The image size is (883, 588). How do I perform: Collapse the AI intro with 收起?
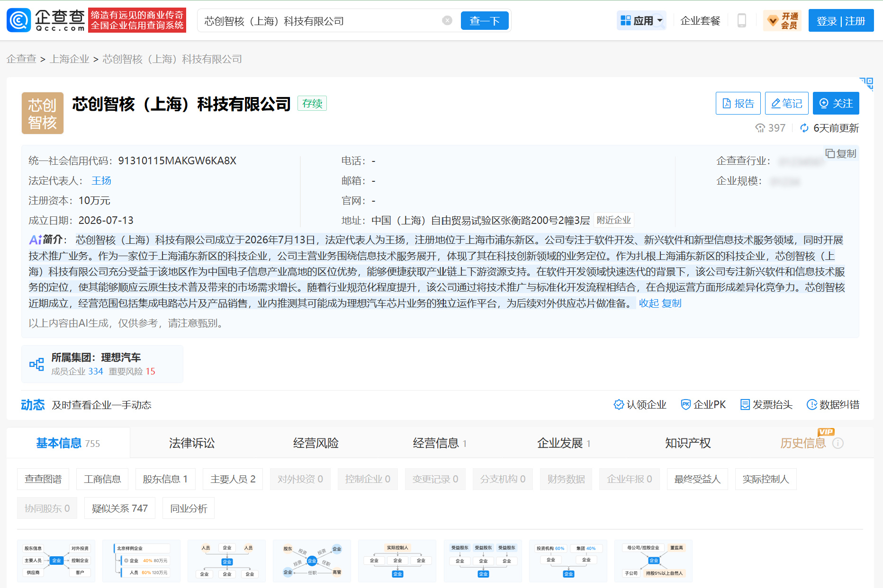649,303
